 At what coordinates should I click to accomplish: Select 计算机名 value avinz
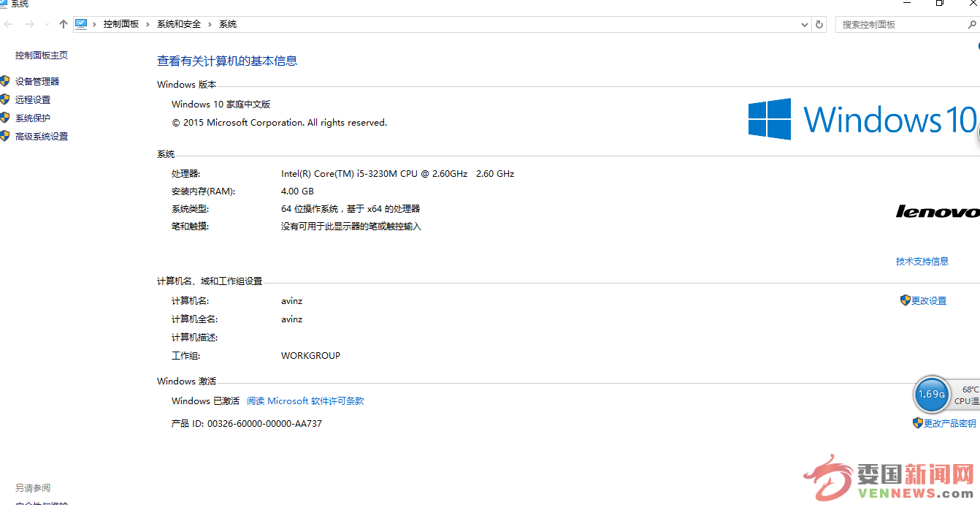tap(291, 300)
